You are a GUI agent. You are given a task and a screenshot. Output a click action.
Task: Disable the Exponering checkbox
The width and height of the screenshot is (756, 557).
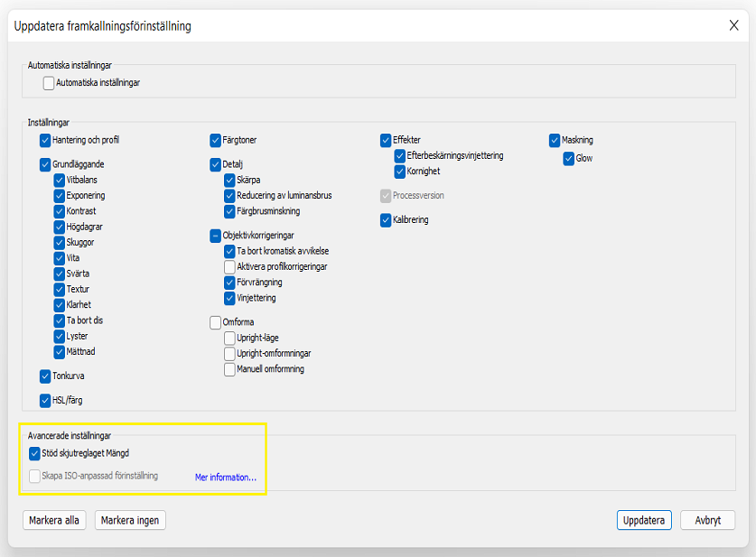click(60, 196)
